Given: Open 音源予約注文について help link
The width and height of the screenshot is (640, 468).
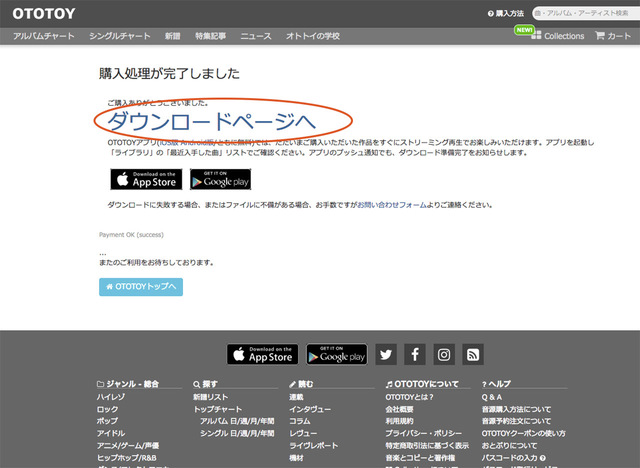Looking at the screenshot, I should point(516,421).
